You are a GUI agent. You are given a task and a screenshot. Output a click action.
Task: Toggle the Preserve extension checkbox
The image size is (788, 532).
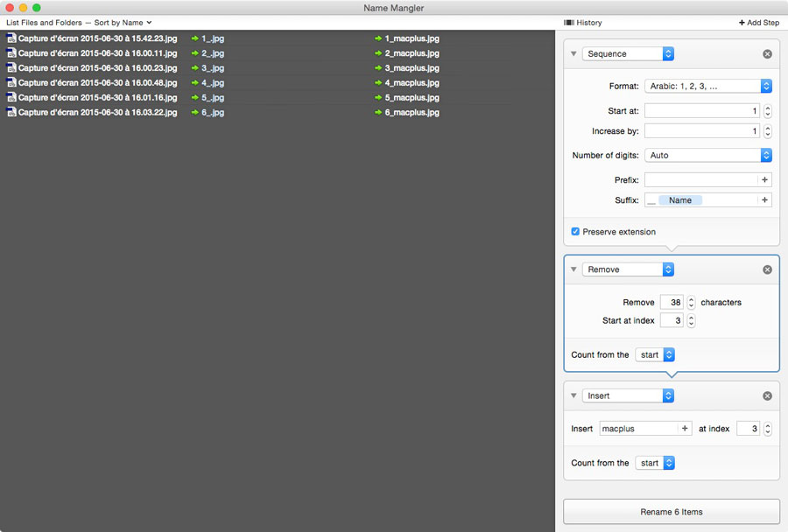click(x=575, y=232)
